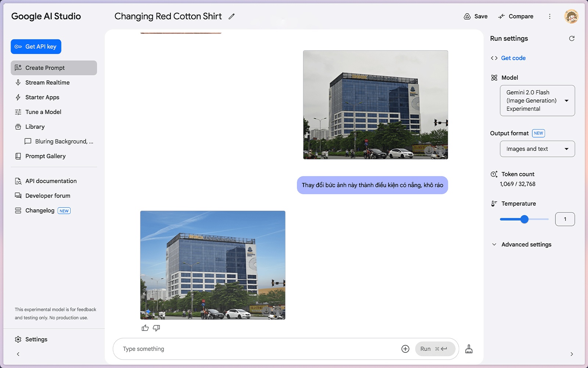
Task: Click the plus icon to add media
Action: coord(405,349)
